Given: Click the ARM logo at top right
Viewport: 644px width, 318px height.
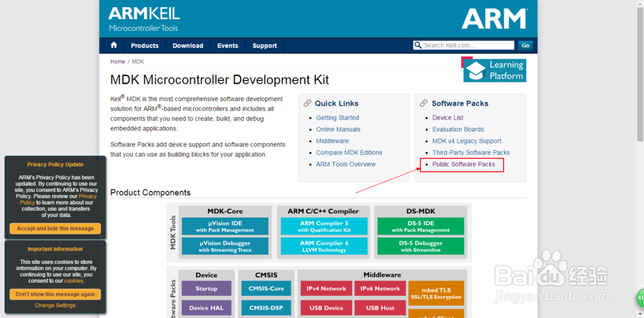Looking at the screenshot, I should tap(494, 19).
